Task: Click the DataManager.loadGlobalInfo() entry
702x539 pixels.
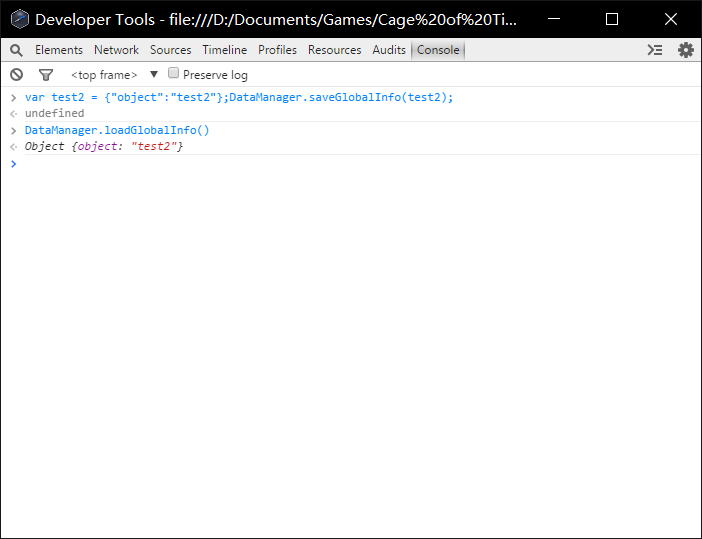Action: click(117, 130)
